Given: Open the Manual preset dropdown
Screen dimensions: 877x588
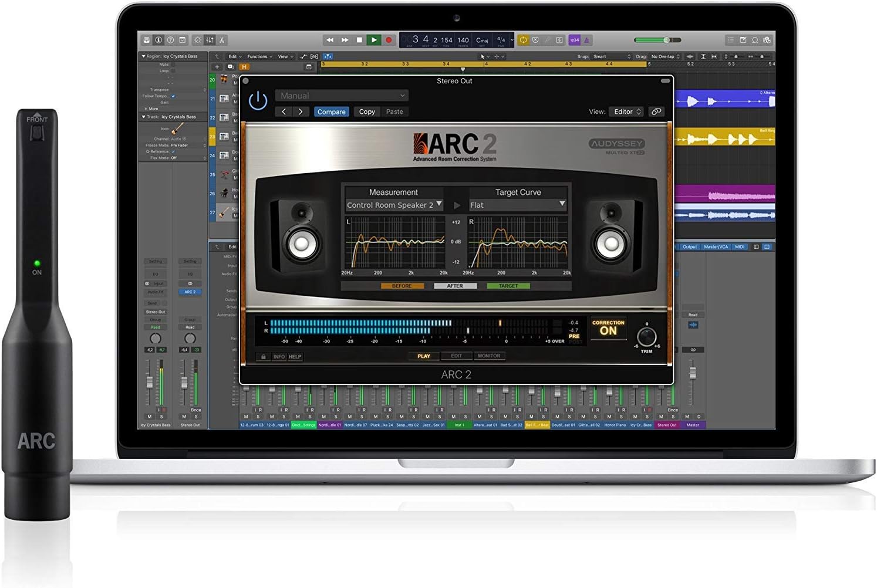Looking at the screenshot, I should [342, 96].
